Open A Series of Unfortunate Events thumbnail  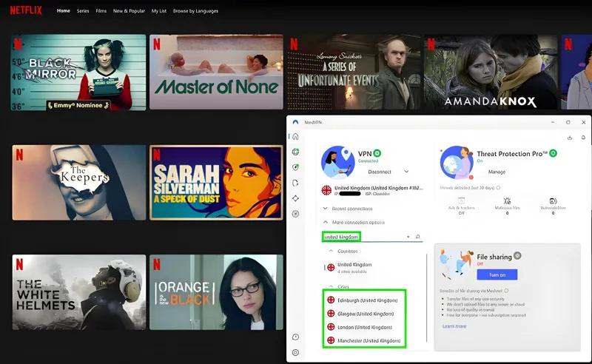354,72
